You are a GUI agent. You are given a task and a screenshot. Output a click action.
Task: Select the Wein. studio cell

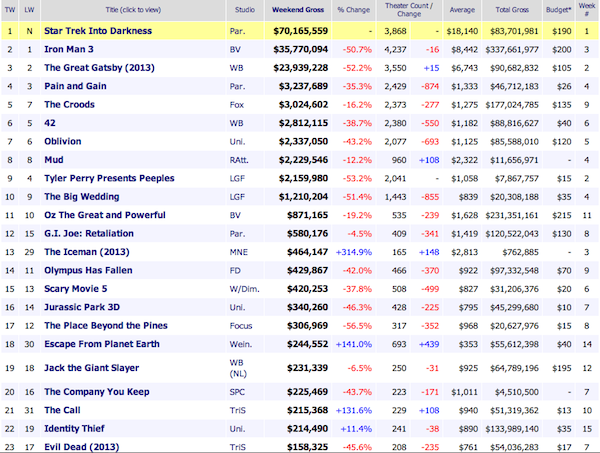click(240, 344)
